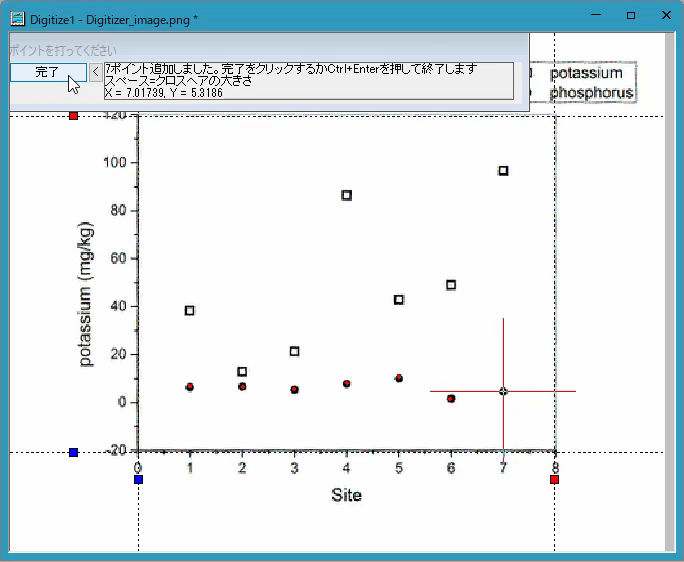Select the digitized red point at site 1
The height and width of the screenshot is (562, 684).
(x=190, y=387)
